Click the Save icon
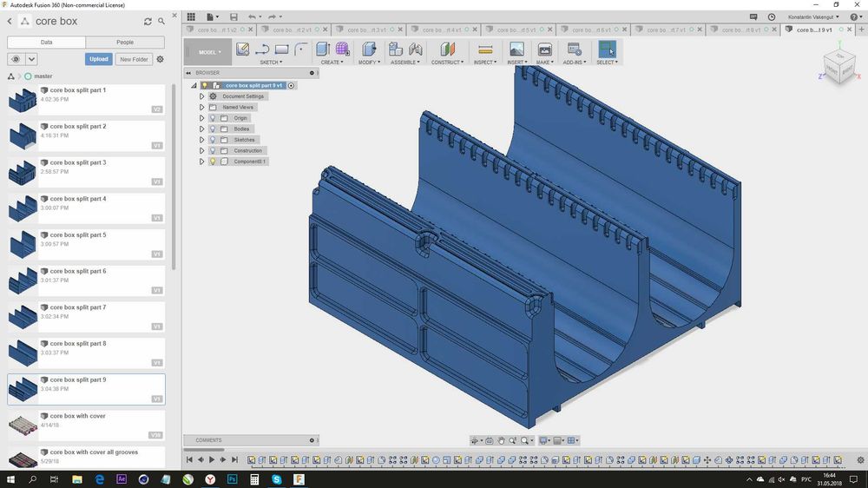 click(233, 16)
